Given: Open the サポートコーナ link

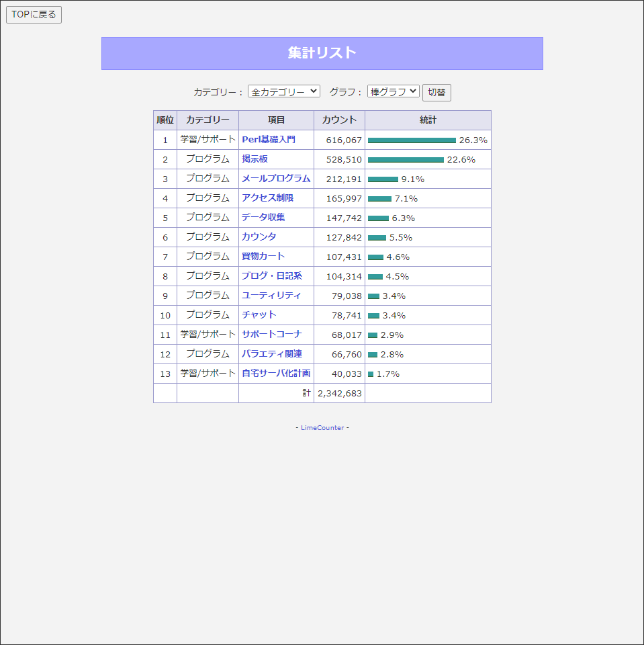Looking at the screenshot, I should 271,335.
